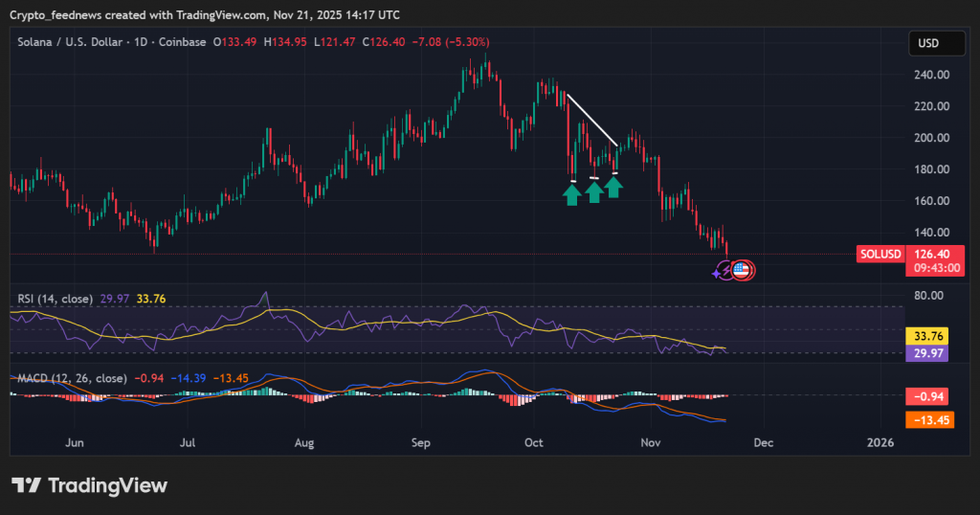Open the USD currency selector
The width and height of the screenshot is (980, 515).
[x=927, y=43]
